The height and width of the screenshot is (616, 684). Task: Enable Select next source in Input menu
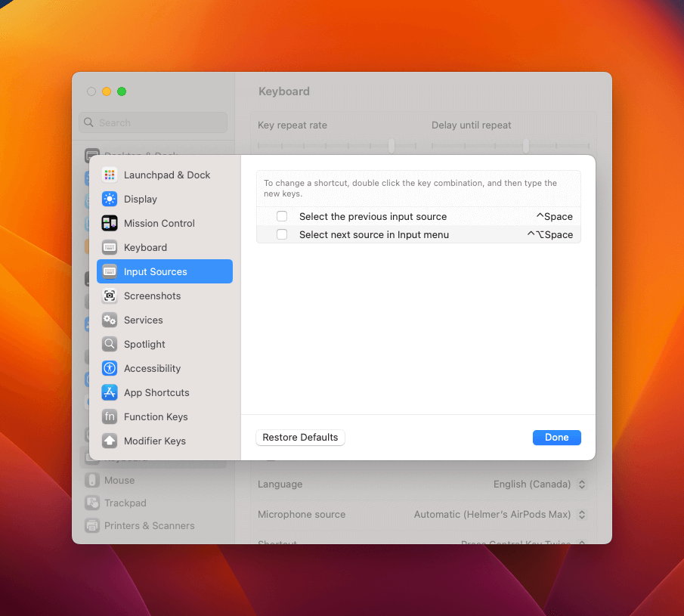click(282, 235)
